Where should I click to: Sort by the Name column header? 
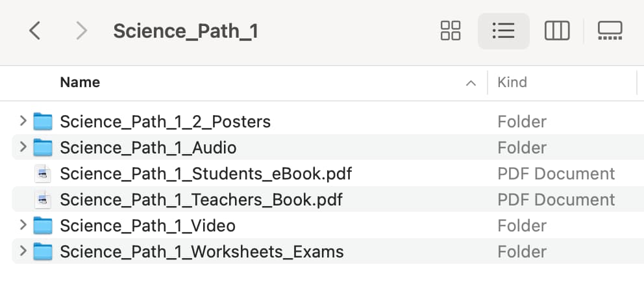tap(80, 83)
